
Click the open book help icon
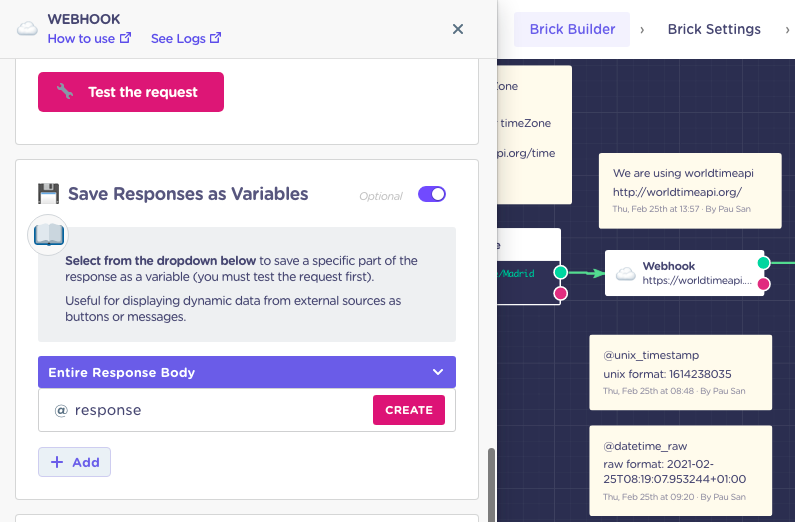pos(48,235)
